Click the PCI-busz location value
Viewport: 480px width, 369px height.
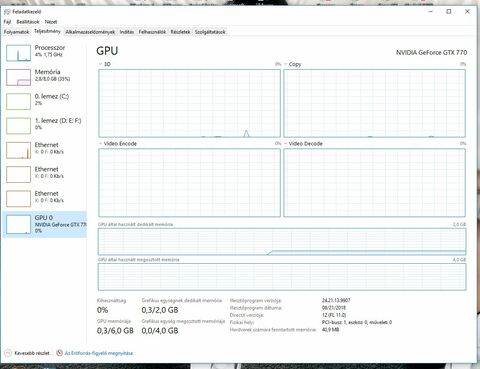pyautogui.click(x=357, y=322)
